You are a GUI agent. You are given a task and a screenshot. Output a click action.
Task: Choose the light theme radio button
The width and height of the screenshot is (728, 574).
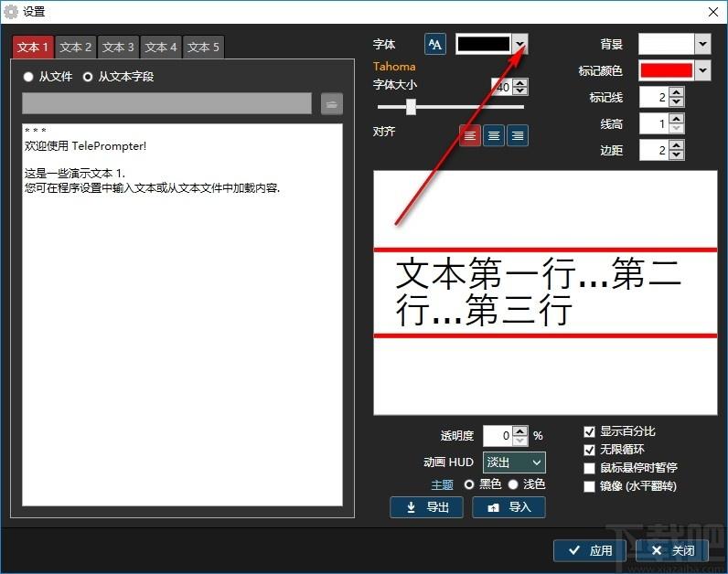click(513, 484)
